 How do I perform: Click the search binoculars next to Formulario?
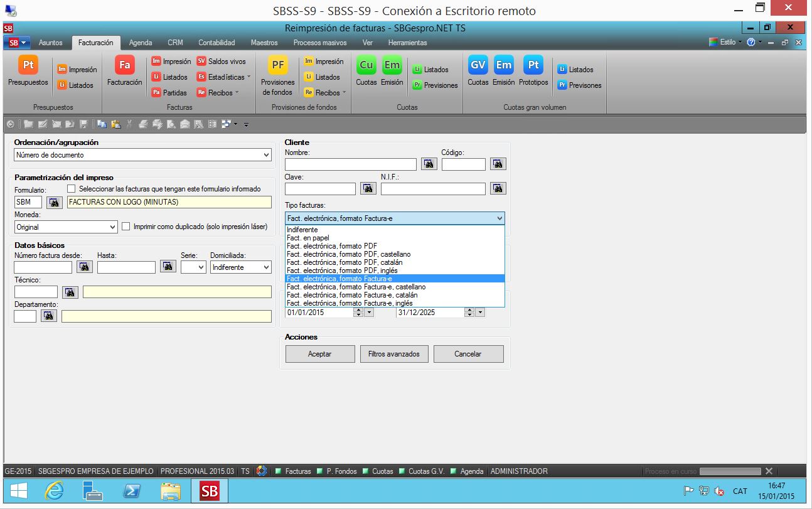click(x=55, y=202)
